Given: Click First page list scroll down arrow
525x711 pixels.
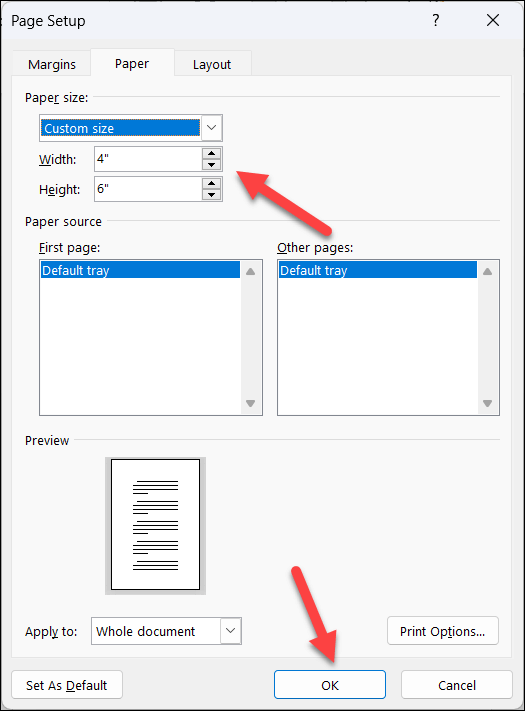Looking at the screenshot, I should [x=250, y=403].
